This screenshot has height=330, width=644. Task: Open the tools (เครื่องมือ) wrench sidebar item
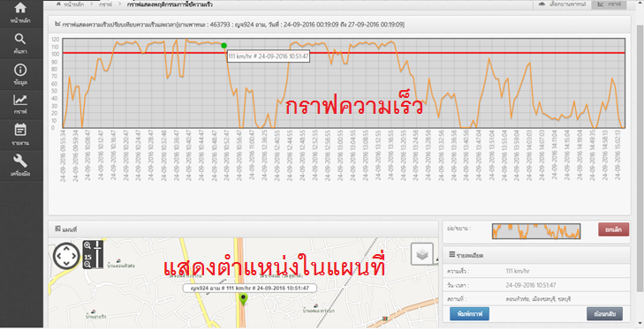click(x=20, y=165)
